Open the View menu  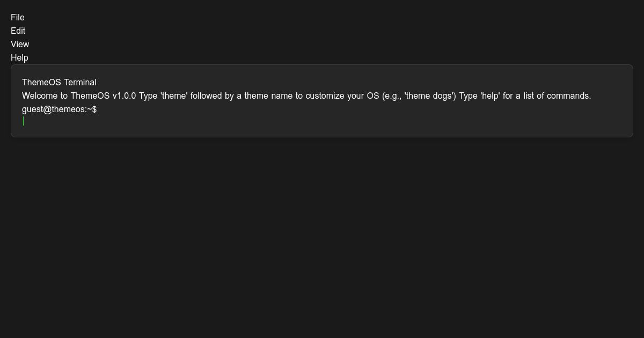(x=20, y=45)
